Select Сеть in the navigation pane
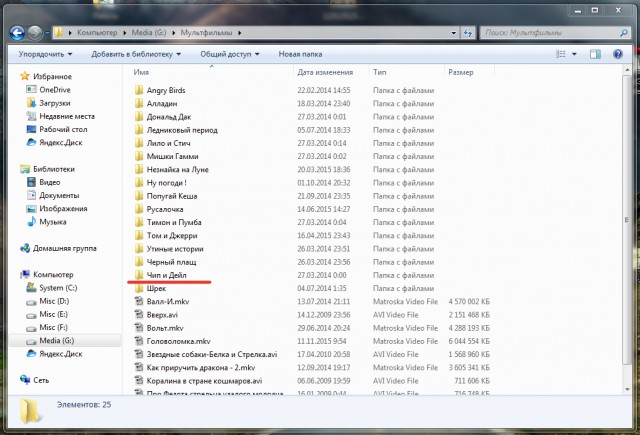640x435 pixels. point(41,380)
